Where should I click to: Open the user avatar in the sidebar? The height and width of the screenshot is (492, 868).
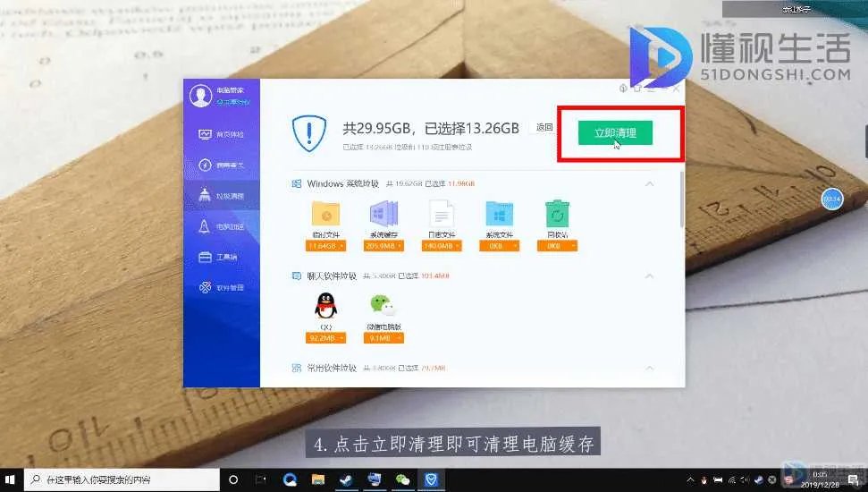(200, 96)
